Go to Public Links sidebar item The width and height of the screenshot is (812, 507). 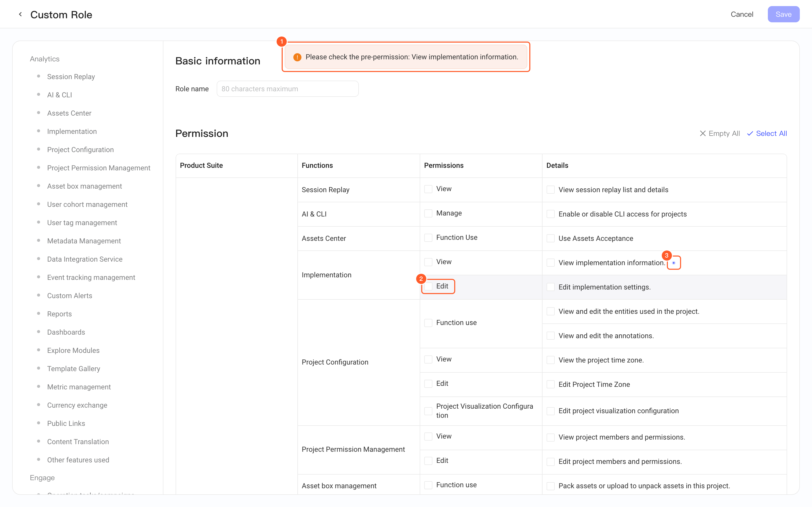66,423
